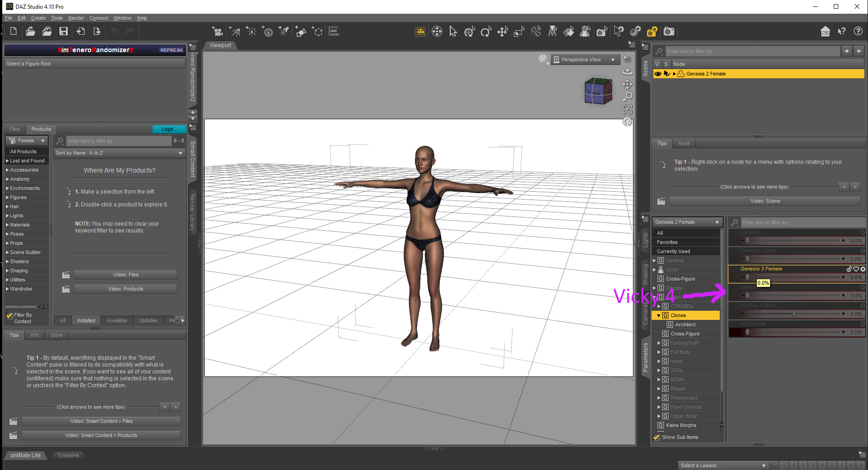Click the Save file floppy icon
Viewport: 868px width, 470px height.
pos(64,31)
